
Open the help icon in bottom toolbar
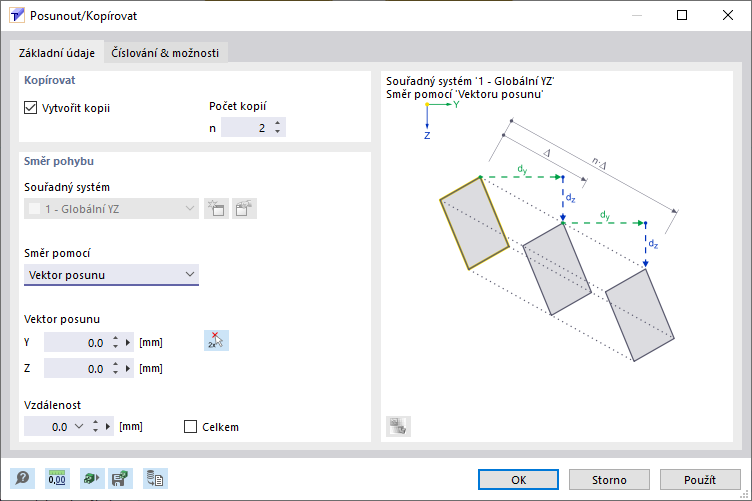tap(22, 478)
